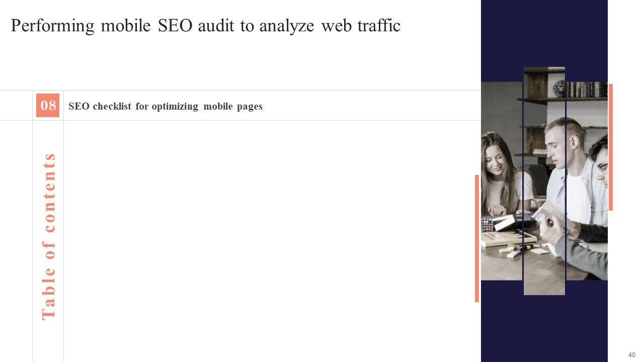This screenshot has height=362, width=644.
Task: Click the slide page number 40
Action: pos(631,355)
